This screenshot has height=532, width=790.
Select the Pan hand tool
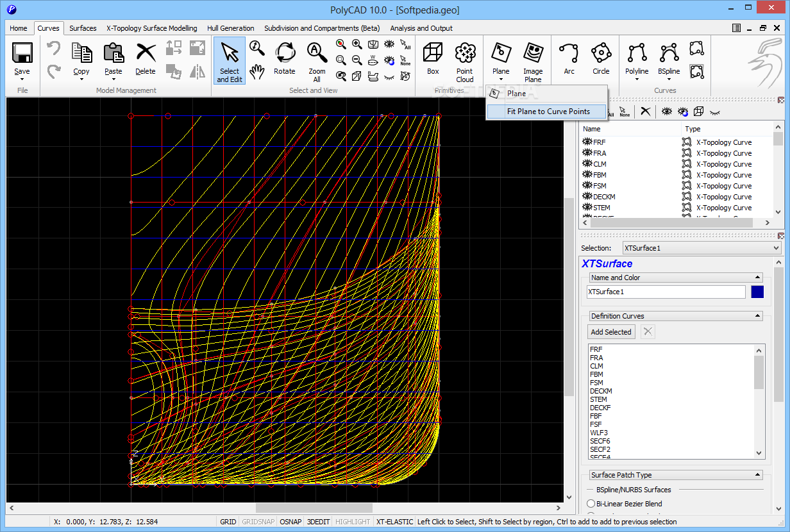coord(257,72)
